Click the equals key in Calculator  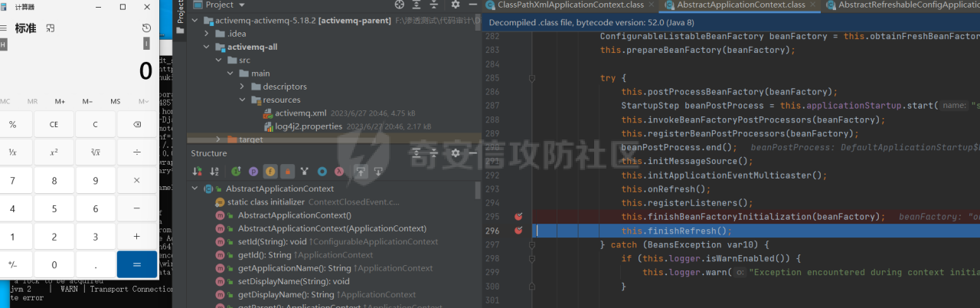pyautogui.click(x=137, y=264)
